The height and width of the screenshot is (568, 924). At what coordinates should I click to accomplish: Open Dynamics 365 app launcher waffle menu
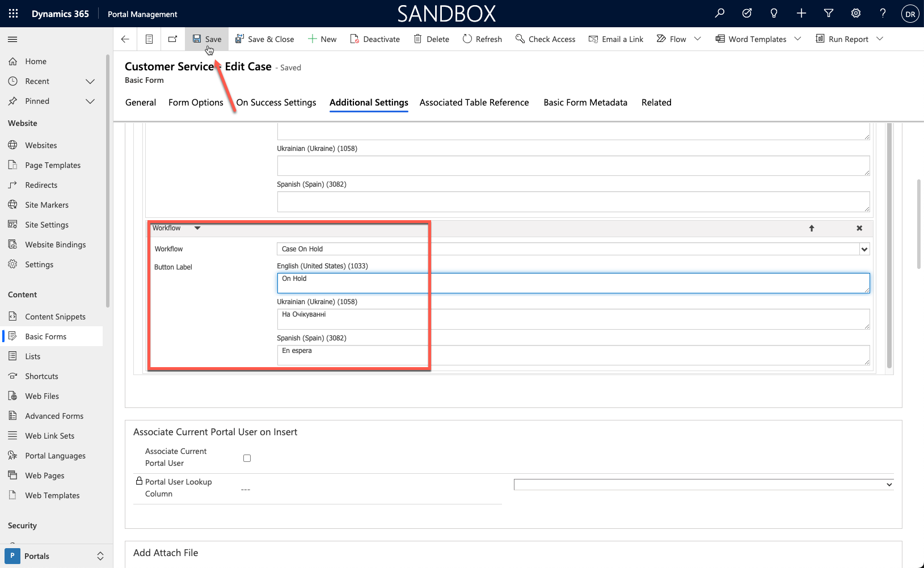(12, 13)
